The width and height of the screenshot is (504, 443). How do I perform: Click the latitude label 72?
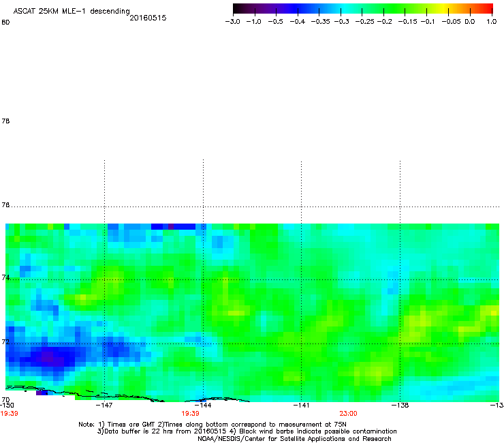tap(5, 341)
